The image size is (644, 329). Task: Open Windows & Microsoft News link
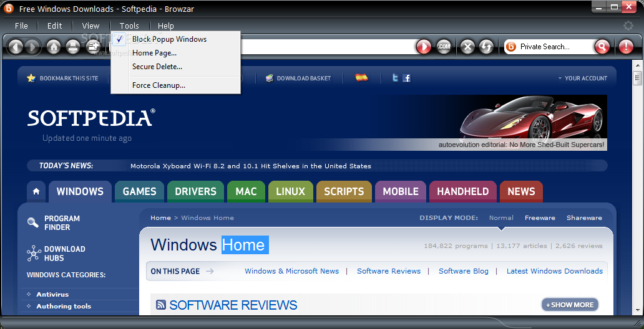pos(292,271)
